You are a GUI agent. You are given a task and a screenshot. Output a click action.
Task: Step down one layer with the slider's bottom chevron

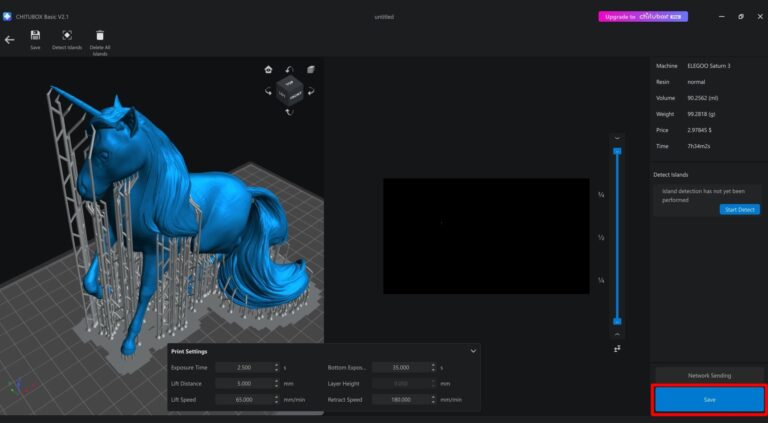(x=617, y=334)
